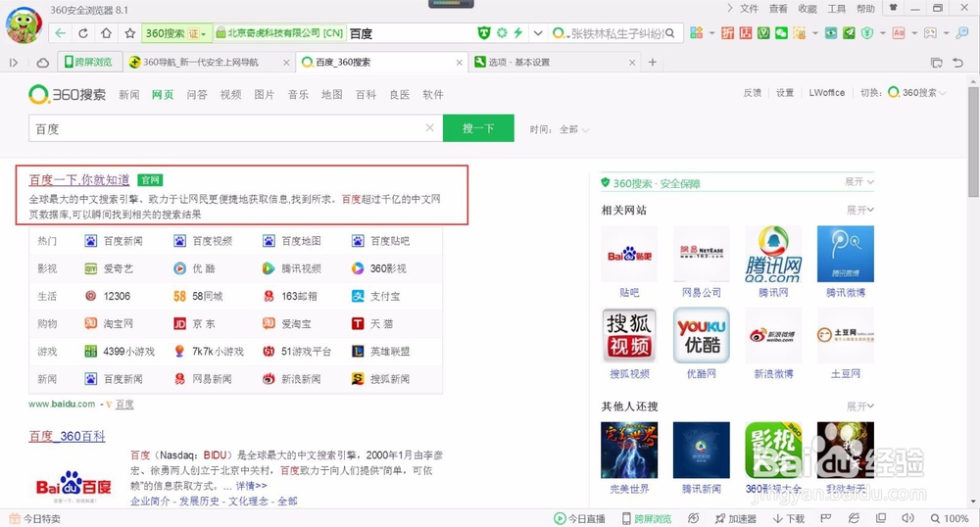Bookmark page with the star icon
Viewport: 980px width, 527px height.
coord(129,33)
